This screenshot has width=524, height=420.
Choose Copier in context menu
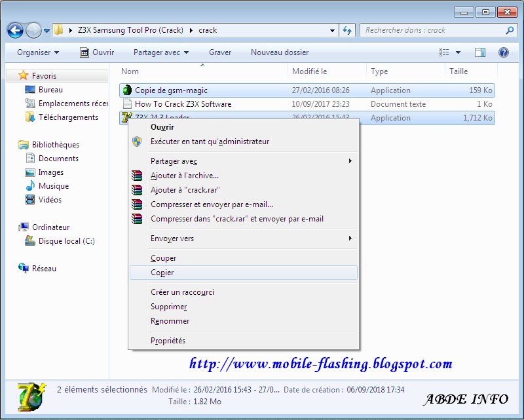(244, 273)
